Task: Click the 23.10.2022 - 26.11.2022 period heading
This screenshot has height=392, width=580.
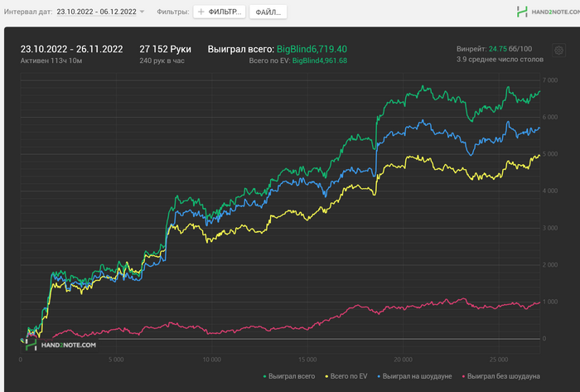Action: [x=72, y=49]
